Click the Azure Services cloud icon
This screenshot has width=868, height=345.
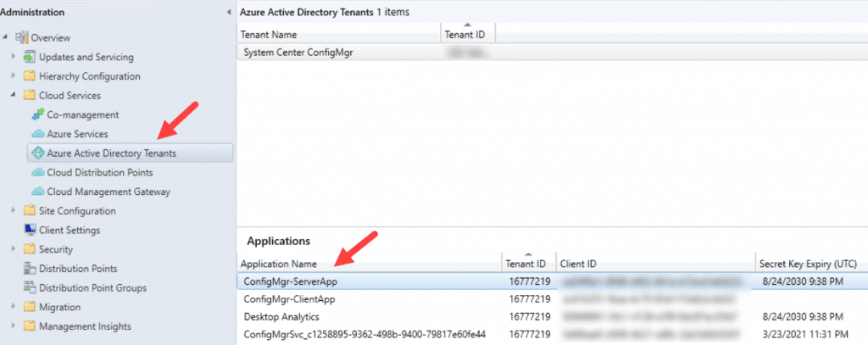[38, 134]
